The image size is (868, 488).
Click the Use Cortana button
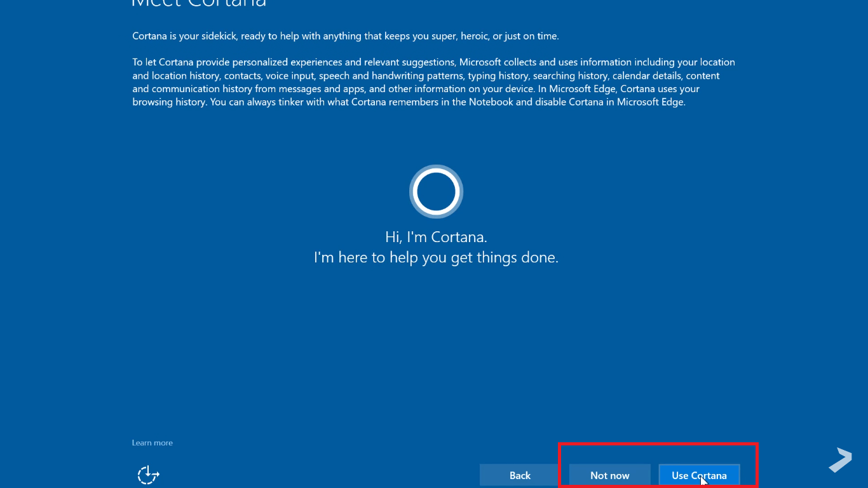pos(699,475)
